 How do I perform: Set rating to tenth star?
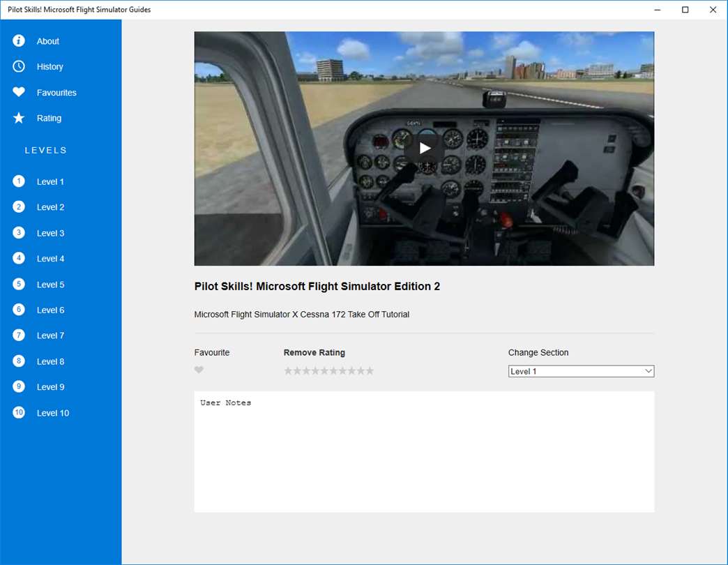[x=370, y=371]
